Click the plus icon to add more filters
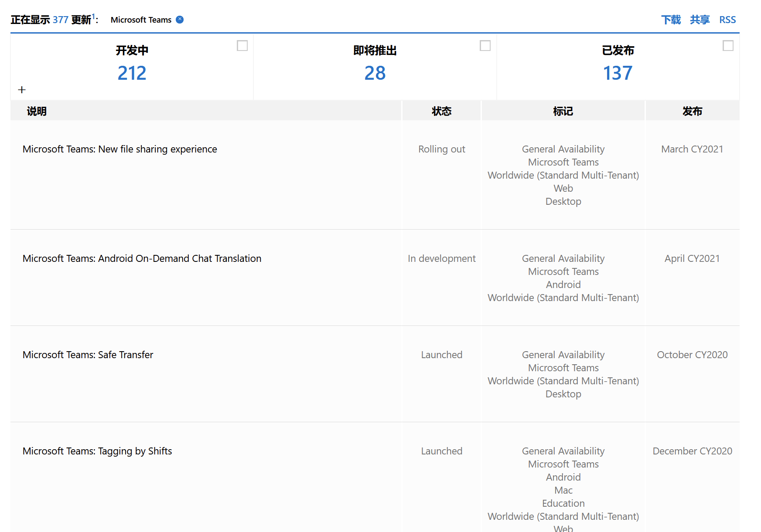The image size is (761, 532). 21,90
